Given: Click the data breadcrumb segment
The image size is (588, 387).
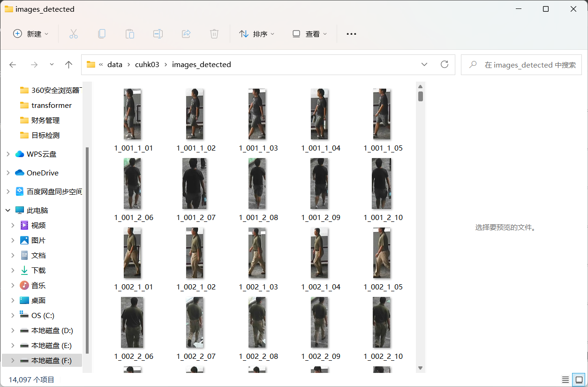Looking at the screenshot, I should pos(114,64).
